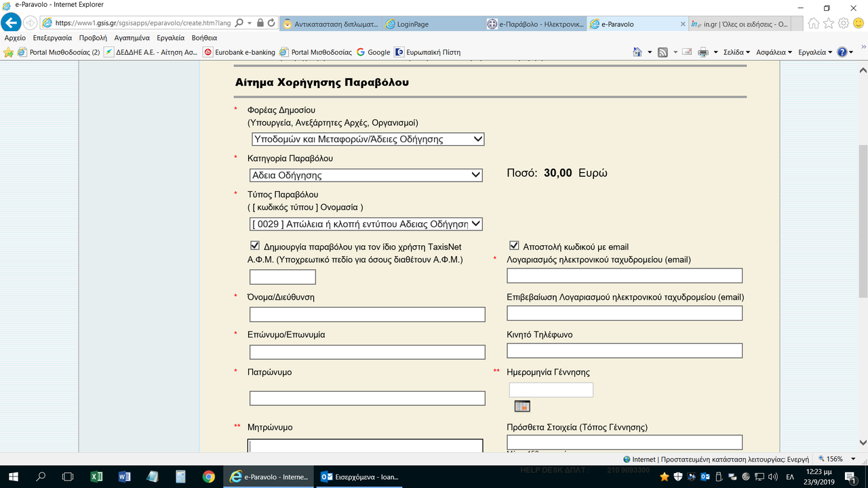Open the Επεξεργασία menu
868x488 pixels.
(x=52, y=38)
